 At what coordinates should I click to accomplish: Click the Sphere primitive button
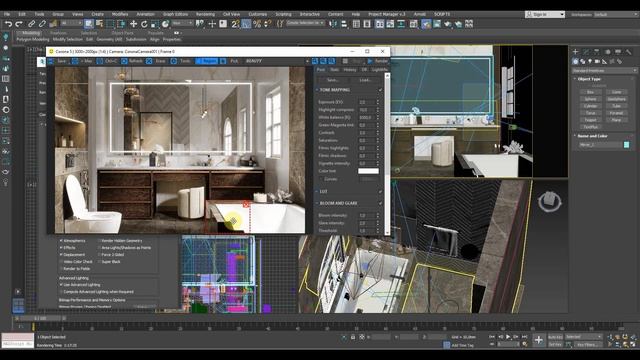(590, 99)
